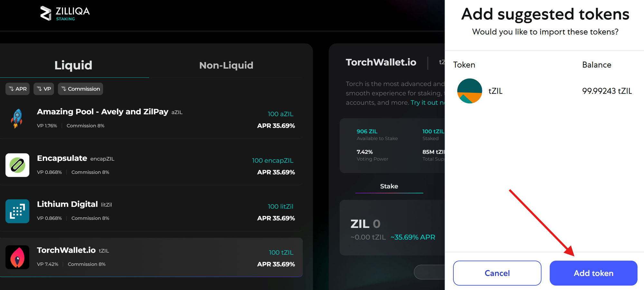
Task: Select the Lithium Digital pool row
Action: [x=151, y=211]
